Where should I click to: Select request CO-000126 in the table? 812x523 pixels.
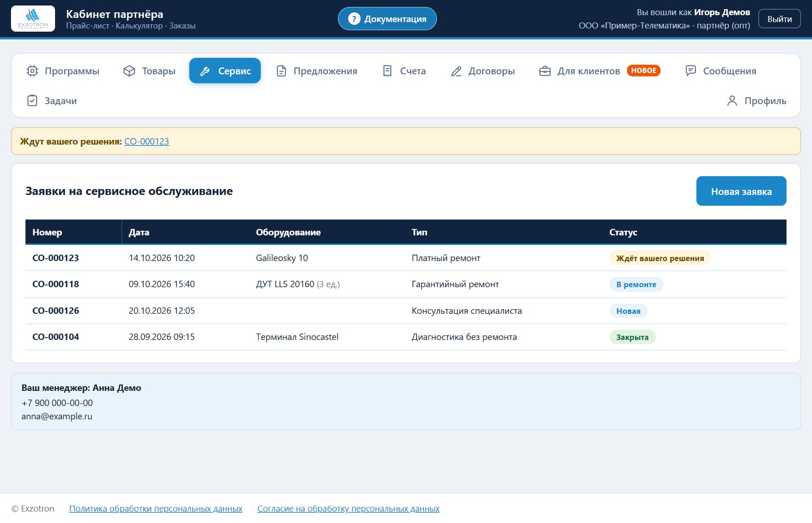pos(406,311)
